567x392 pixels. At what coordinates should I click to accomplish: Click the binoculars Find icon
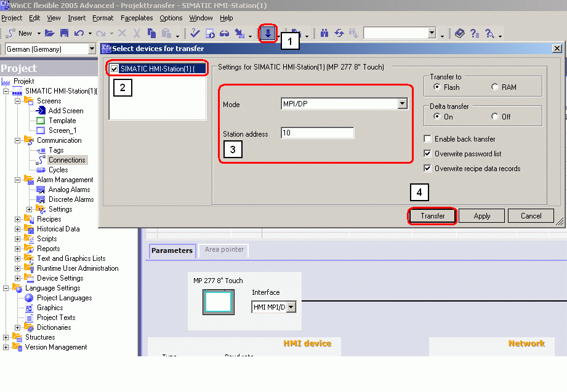point(324,33)
